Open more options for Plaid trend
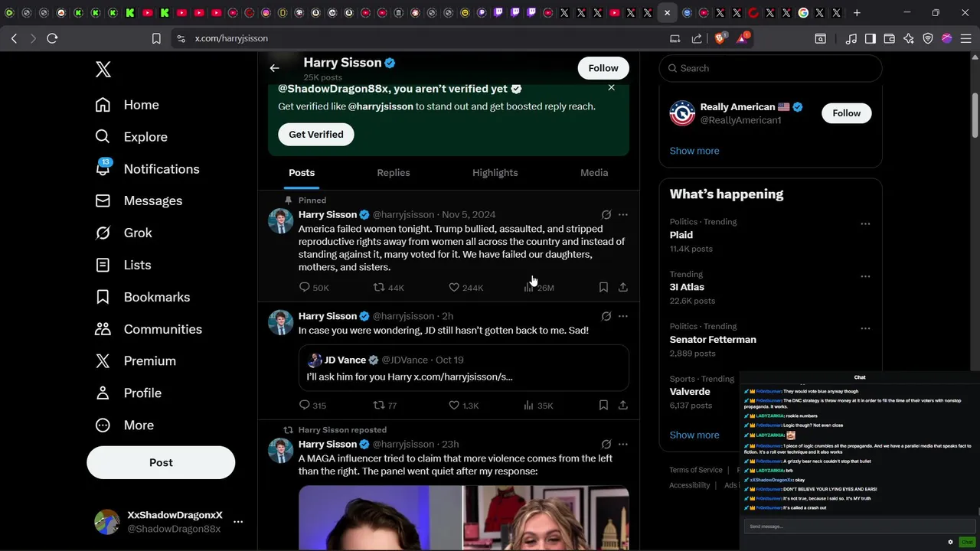Image resolution: width=980 pixels, height=551 pixels. (x=865, y=223)
